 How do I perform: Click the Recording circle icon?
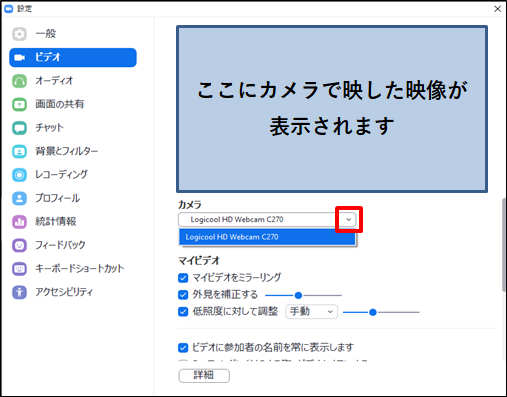click(19, 175)
